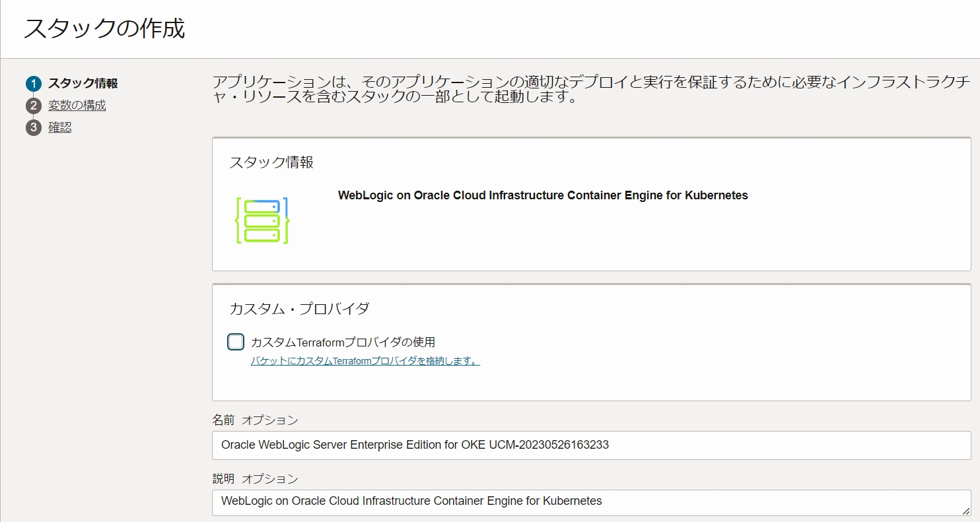
Task: Click the step 3 numbered circle icon
Action: click(34, 127)
